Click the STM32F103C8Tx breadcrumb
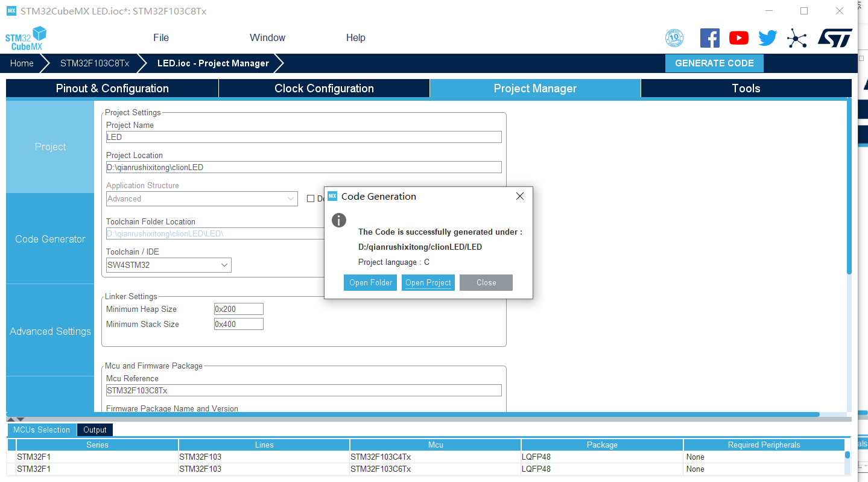 point(95,63)
